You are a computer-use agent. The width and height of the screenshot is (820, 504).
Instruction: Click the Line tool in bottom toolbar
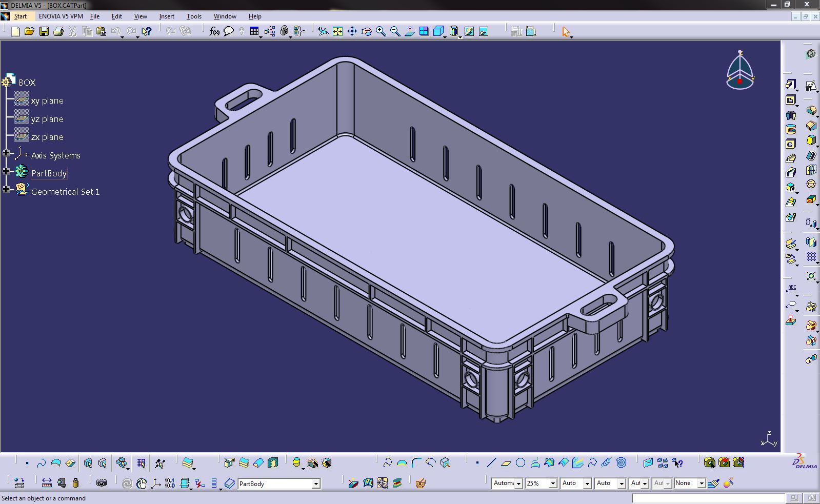[491, 462]
